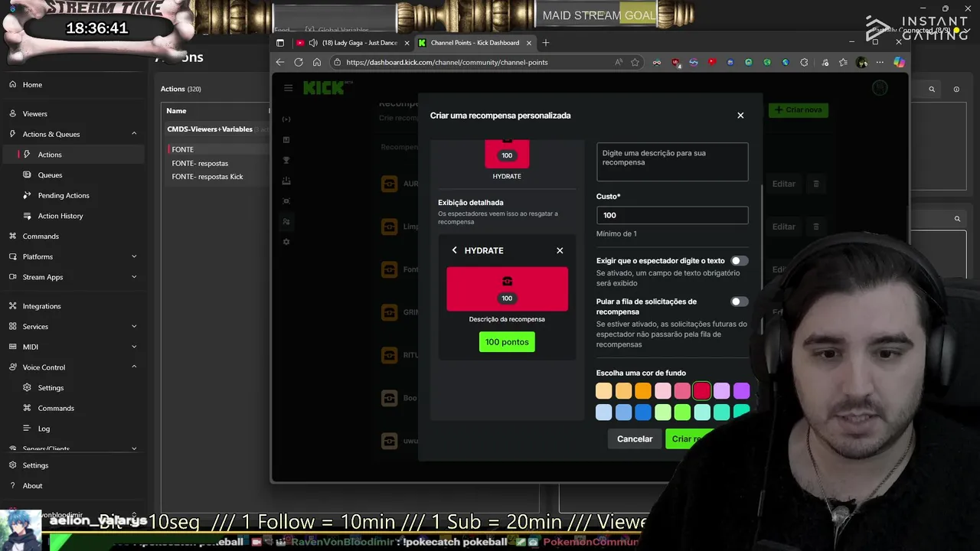Collapse the Actions & Queues section

[134, 134]
